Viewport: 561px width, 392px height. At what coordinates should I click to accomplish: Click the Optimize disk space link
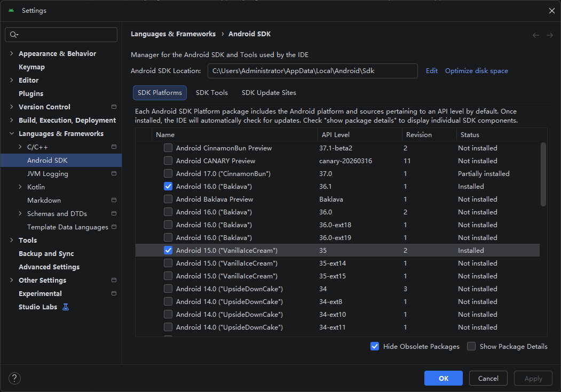476,71
